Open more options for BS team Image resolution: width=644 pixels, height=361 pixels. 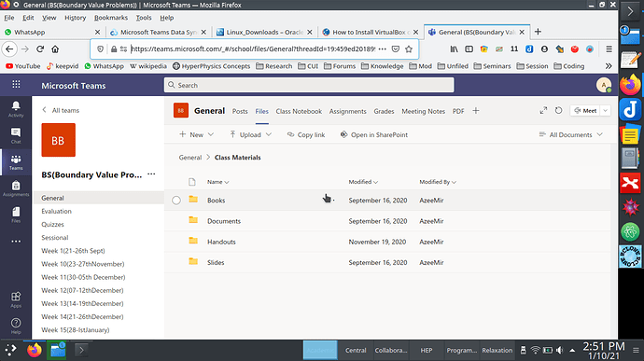(x=151, y=174)
